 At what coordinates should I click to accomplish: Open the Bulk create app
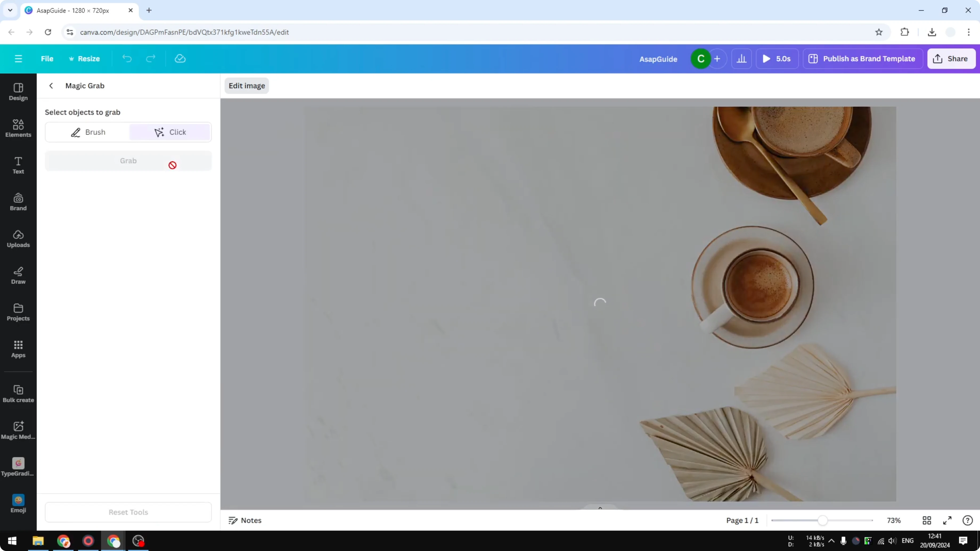18,394
